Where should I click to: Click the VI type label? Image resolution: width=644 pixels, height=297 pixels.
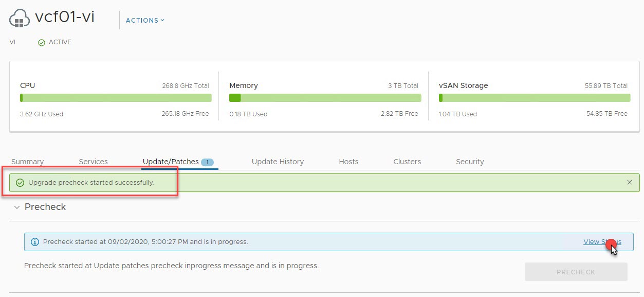click(12, 42)
